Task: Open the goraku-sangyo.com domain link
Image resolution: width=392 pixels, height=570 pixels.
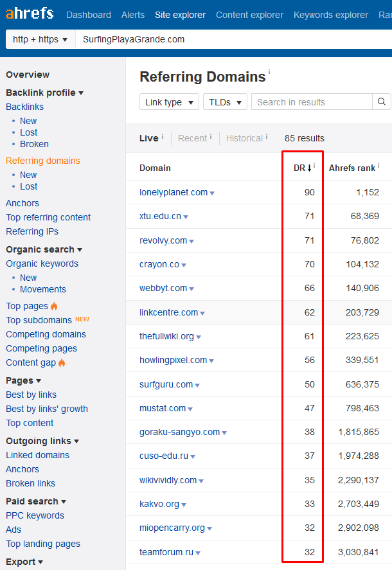Action: point(180,432)
